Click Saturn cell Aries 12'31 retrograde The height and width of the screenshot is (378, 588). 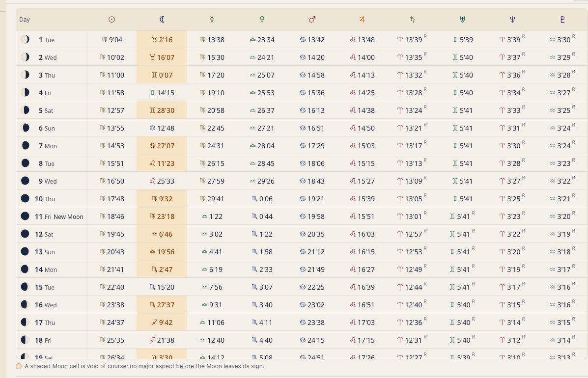click(x=412, y=340)
